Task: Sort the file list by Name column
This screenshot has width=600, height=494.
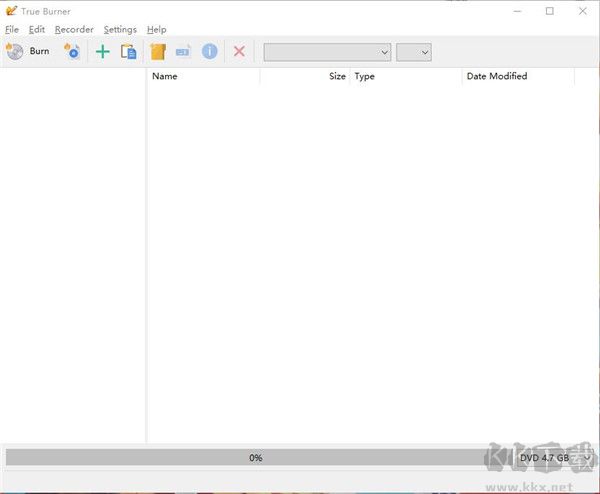Action: pyautogui.click(x=203, y=76)
